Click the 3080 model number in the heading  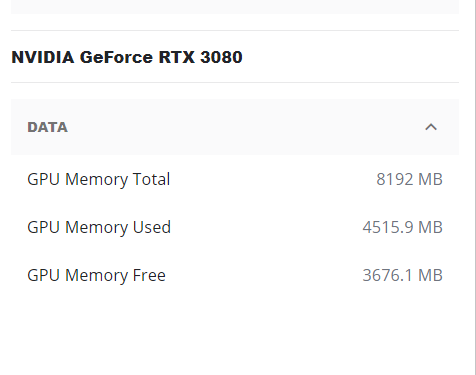click(x=221, y=57)
